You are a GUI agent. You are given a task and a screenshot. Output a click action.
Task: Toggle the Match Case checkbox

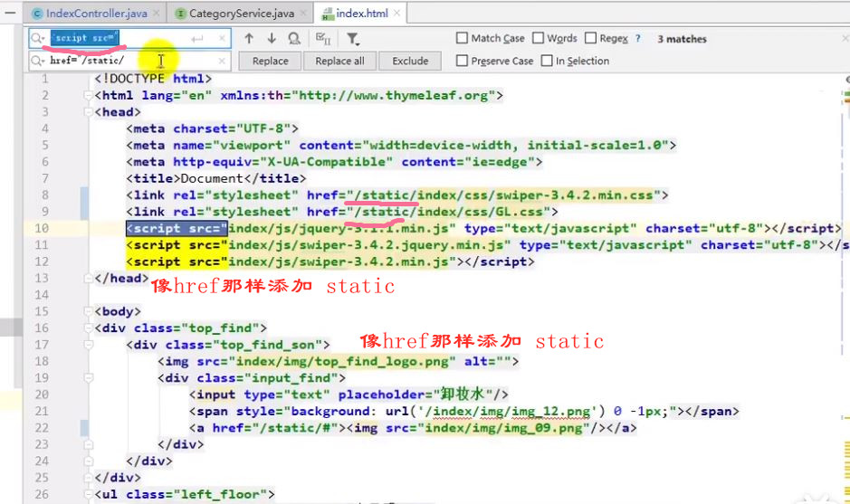coord(462,38)
